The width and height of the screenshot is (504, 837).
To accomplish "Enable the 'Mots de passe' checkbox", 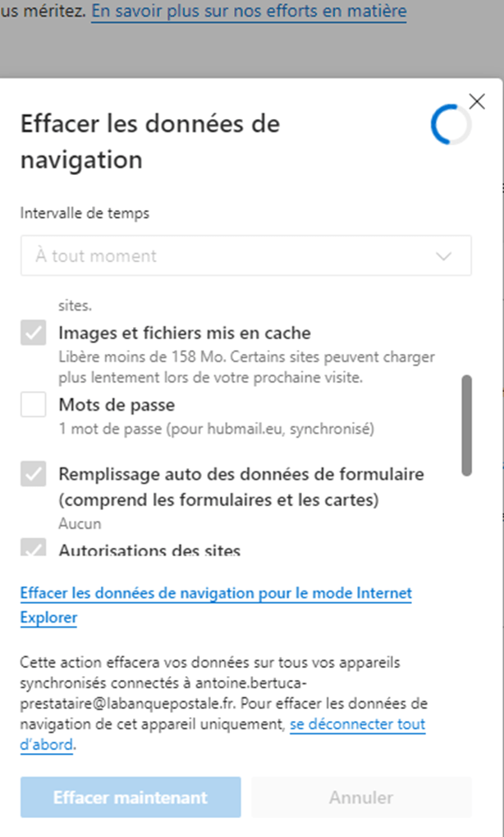I will [34, 405].
